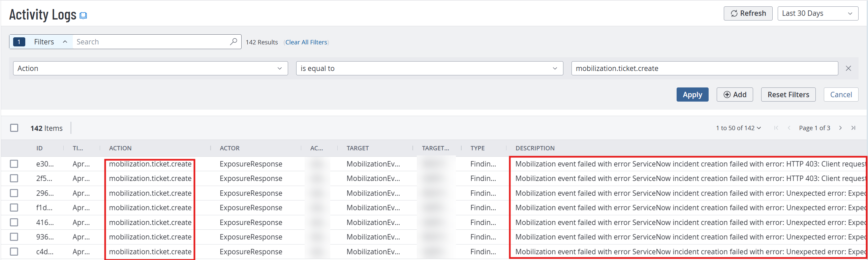Open the 'is equal to' operator dropdown
Viewport: 868px width, 260px height.
point(429,68)
